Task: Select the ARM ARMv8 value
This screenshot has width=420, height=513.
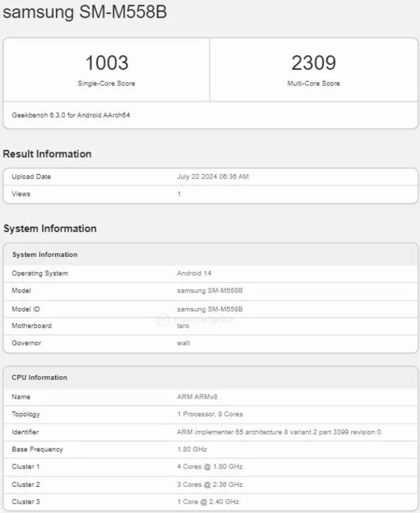Action: coord(197,397)
